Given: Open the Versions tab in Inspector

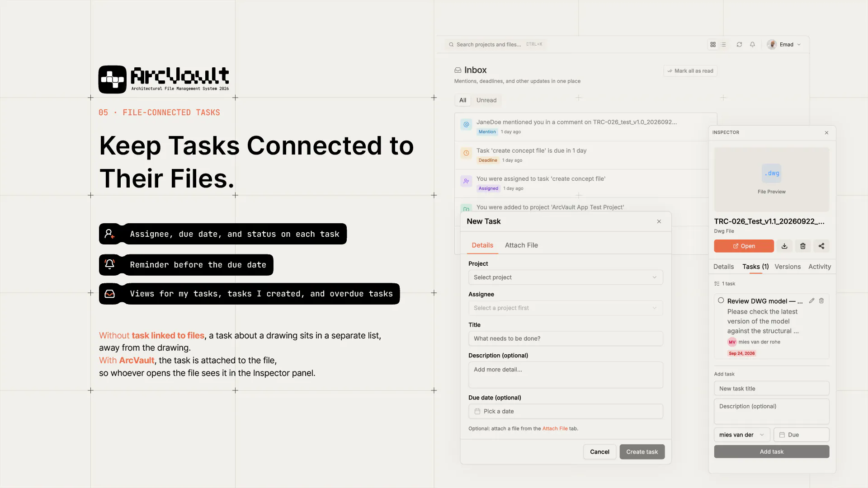Looking at the screenshot, I should (x=788, y=267).
